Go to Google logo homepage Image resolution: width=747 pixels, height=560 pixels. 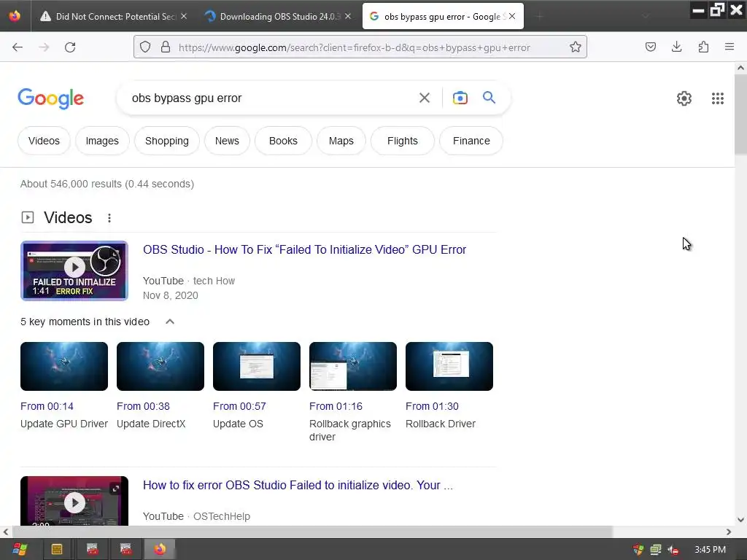(x=50, y=98)
